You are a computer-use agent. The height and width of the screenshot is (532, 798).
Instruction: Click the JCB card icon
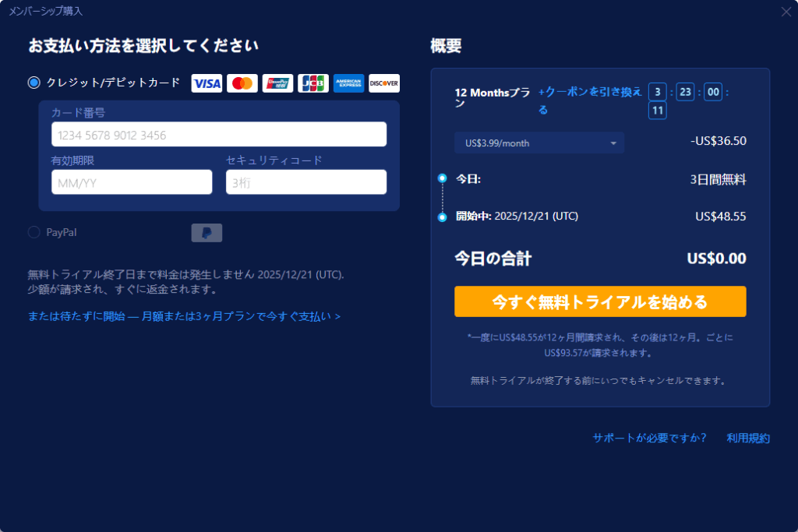coord(313,83)
